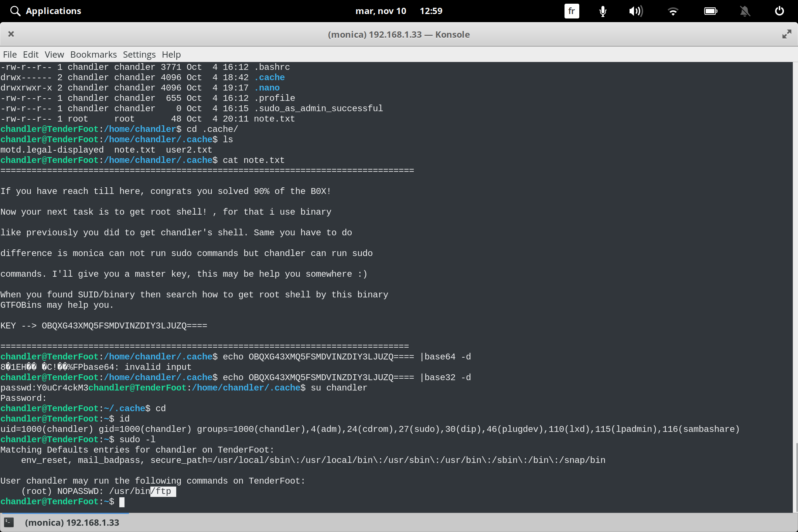The width and height of the screenshot is (798, 532).
Task: Click the terminal icon on the bottom tab bar
Action: tap(8, 522)
